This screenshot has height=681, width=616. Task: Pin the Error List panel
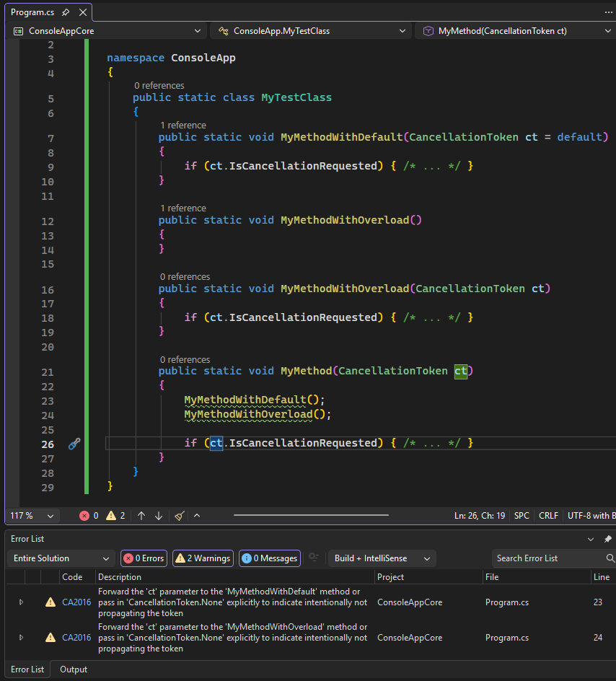[x=607, y=539]
